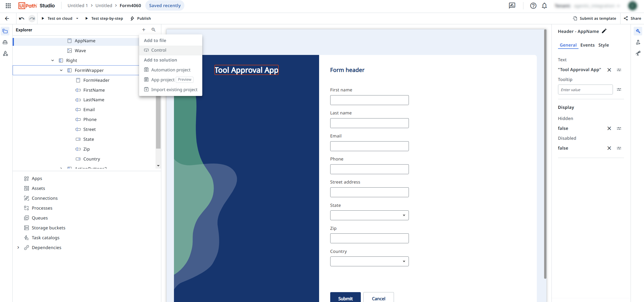Viewport: 644px width, 302px height.
Task: Clear the Text property value
Action: [609, 70]
